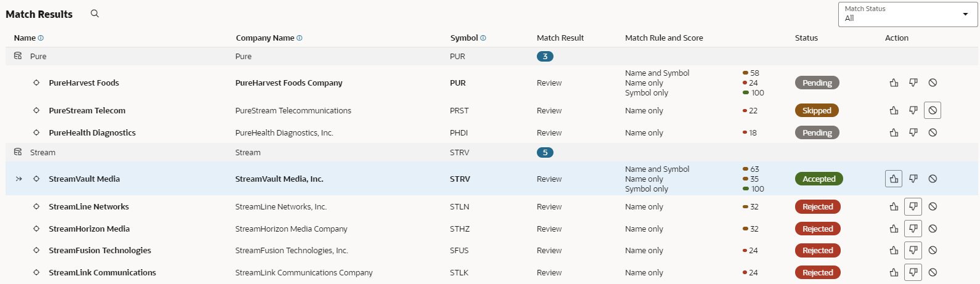The image size is (980, 284).
Task: Toggle the reject thumbs down on StreamHorizon Media
Action: [913, 229]
